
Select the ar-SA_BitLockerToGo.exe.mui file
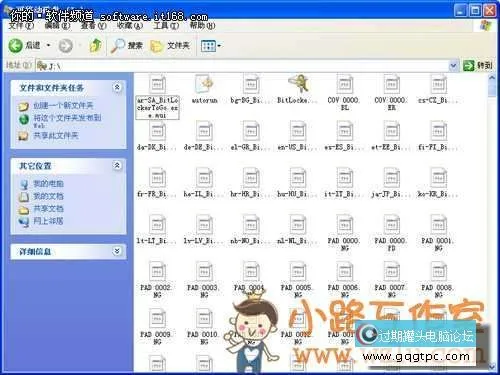[157, 97]
